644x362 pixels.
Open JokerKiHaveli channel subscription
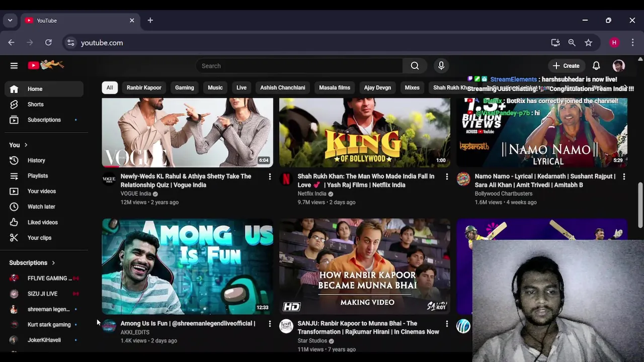44,340
